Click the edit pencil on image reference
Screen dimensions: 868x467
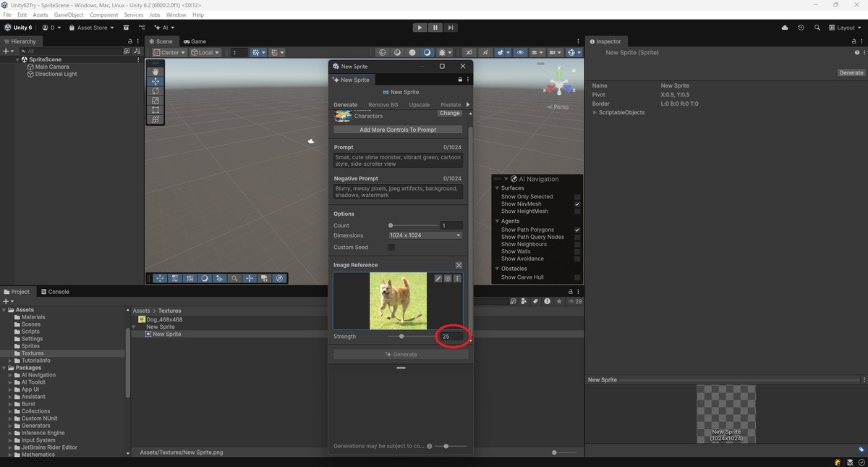click(438, 279)
